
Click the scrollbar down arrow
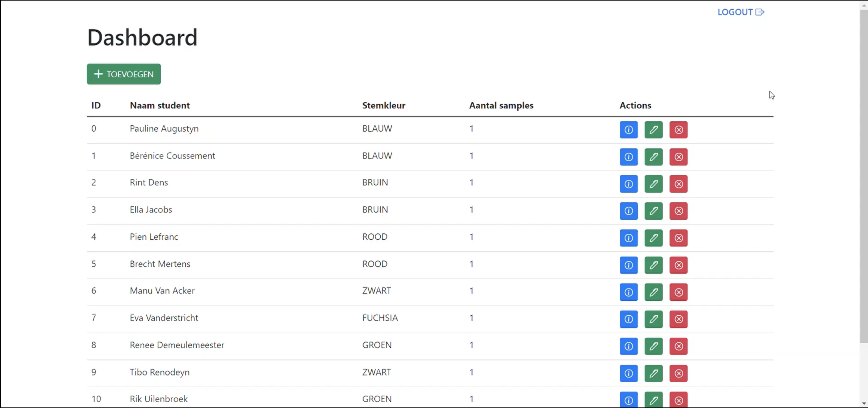pyautogui.click(x=863, y=403)
